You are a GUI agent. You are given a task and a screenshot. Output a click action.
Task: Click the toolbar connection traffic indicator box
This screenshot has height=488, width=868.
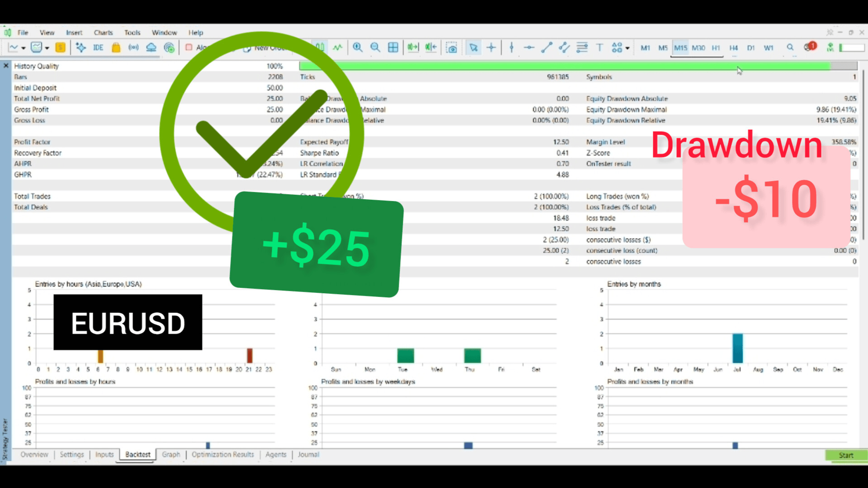852,47
